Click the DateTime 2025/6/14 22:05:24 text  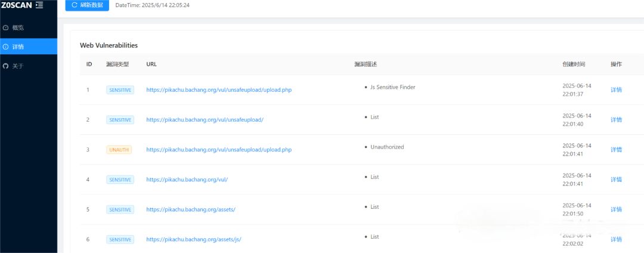coord(153,5)
